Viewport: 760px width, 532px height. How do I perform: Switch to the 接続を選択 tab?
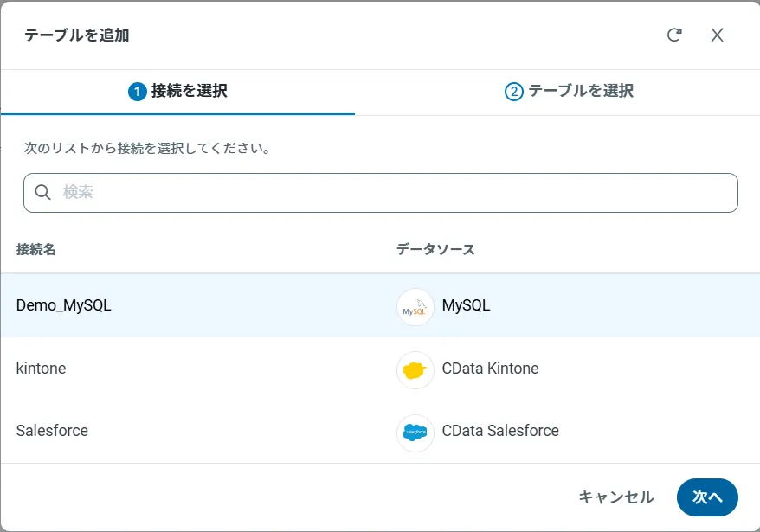coord(189,91)
